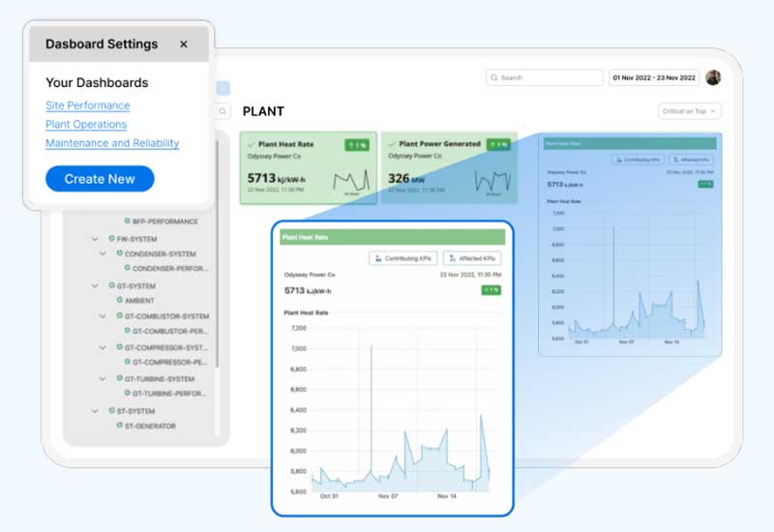The image size is (774, 532).
Task: Open the Plant Operations dashboard link
Action: pyautogui.click(x=86, y=125)
